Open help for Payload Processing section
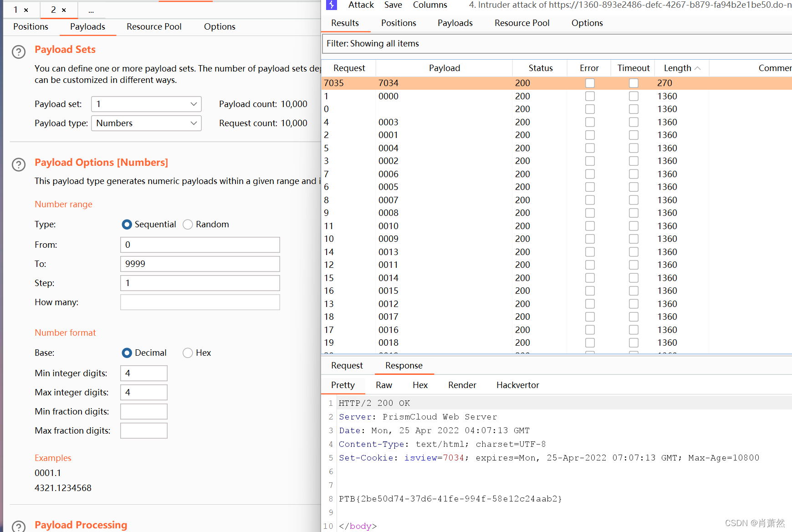This screenshot has width=792, height=532. [19, 526]
